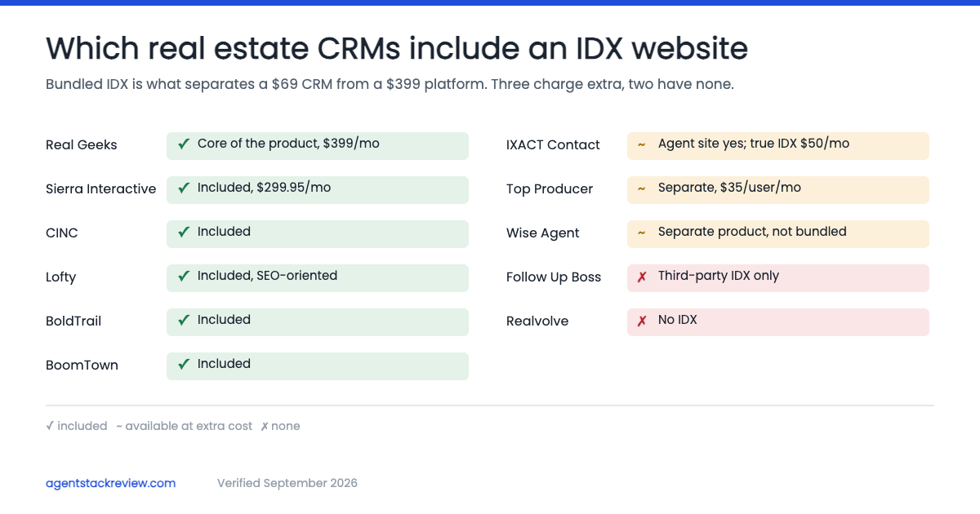Click the '✗ none' legend entry
Image resolution: width=980 pixels, height=514 pixels.
pos(280,426)
